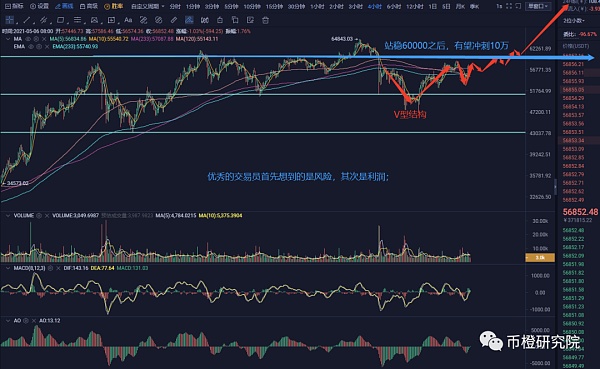Open the 2位小数 decimal precision dropdown
The height and width of the screenshot is (369, 600).
(574, 20)
